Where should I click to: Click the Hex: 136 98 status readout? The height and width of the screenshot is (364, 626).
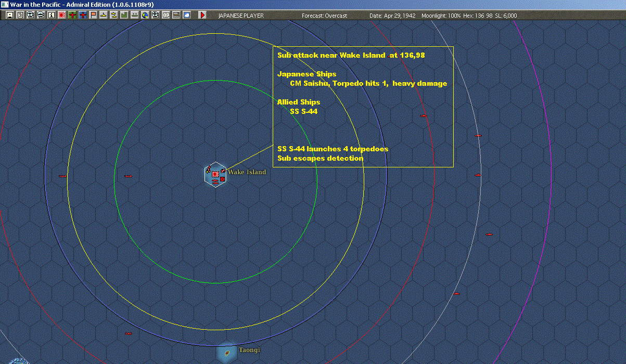pyautogui.click(x=478, y=16)
